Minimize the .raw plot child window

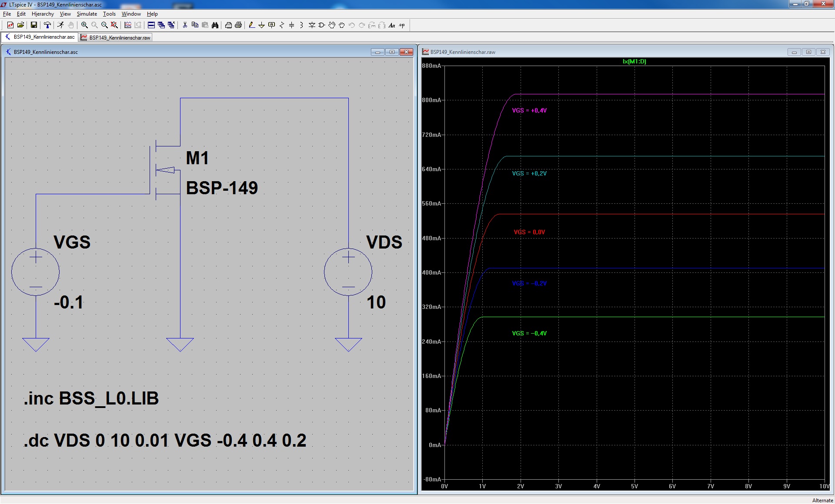coord(794,52)
